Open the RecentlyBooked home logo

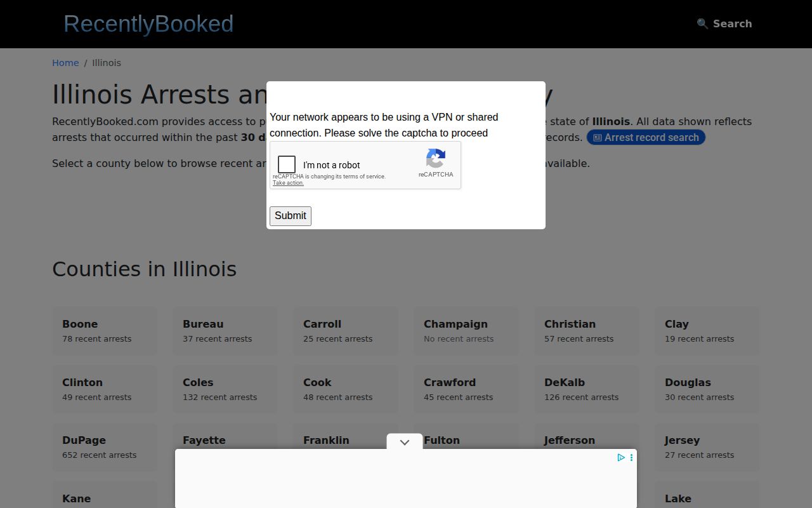click(x=148, y=23)
